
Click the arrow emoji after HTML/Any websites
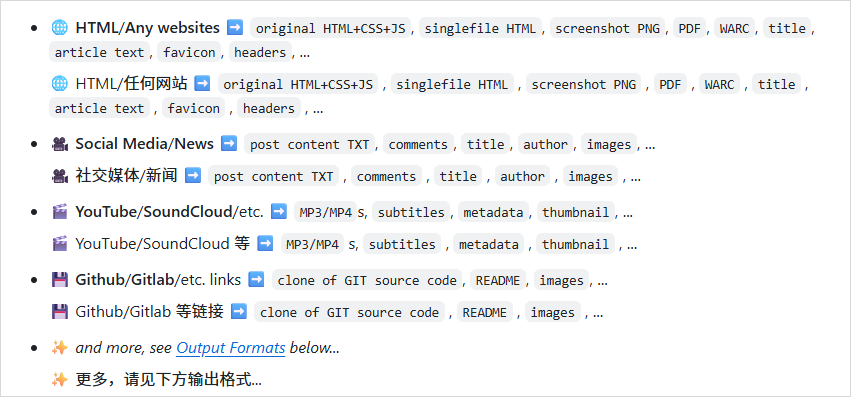point(235,27)
